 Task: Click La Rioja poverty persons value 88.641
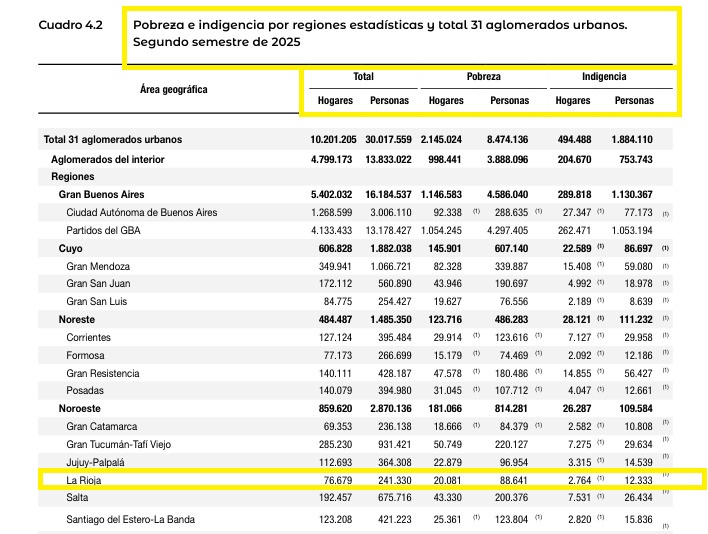(513, 480)
